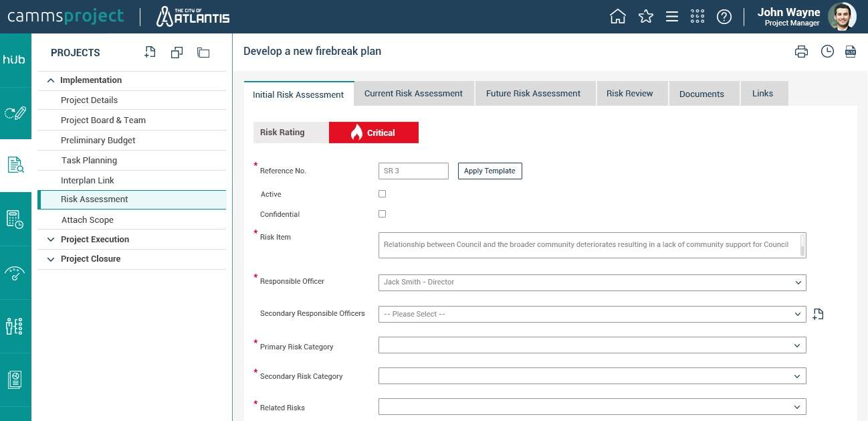Open the sliders settings sidebar icon
The height and width of the screenshot is (421, 868).
click(x=14, y=326)
